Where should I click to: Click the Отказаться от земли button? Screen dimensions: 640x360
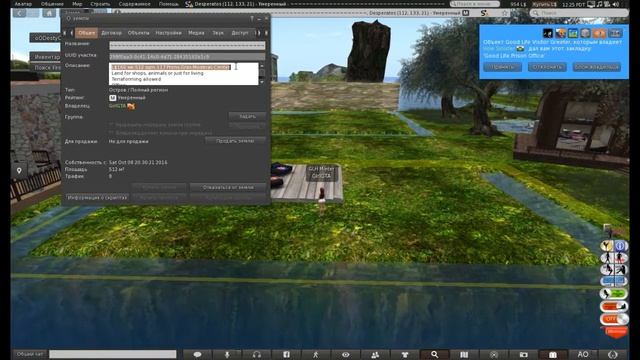pos(228,187)
